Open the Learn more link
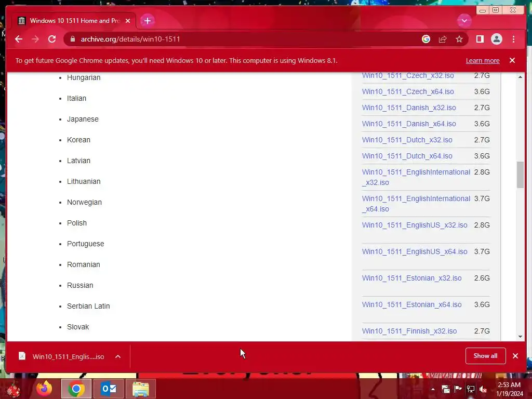Viewport: 532px width, 399px height. pos(483,60)
